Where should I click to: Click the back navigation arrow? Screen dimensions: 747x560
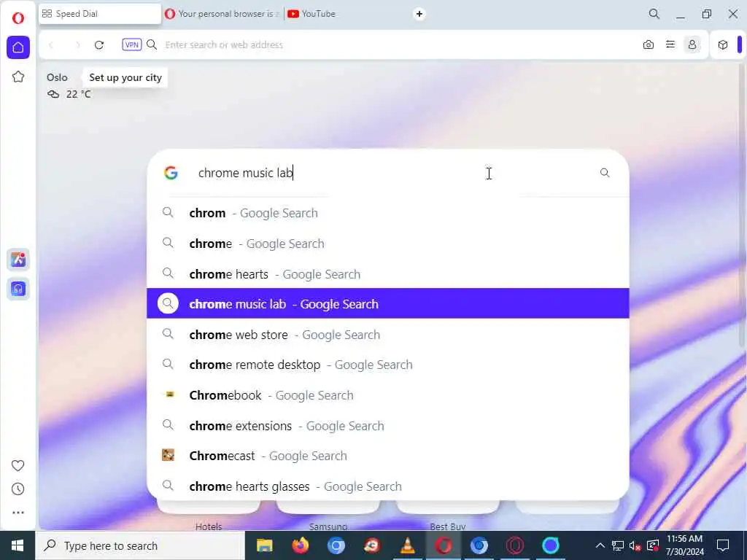tap(51, 44)
